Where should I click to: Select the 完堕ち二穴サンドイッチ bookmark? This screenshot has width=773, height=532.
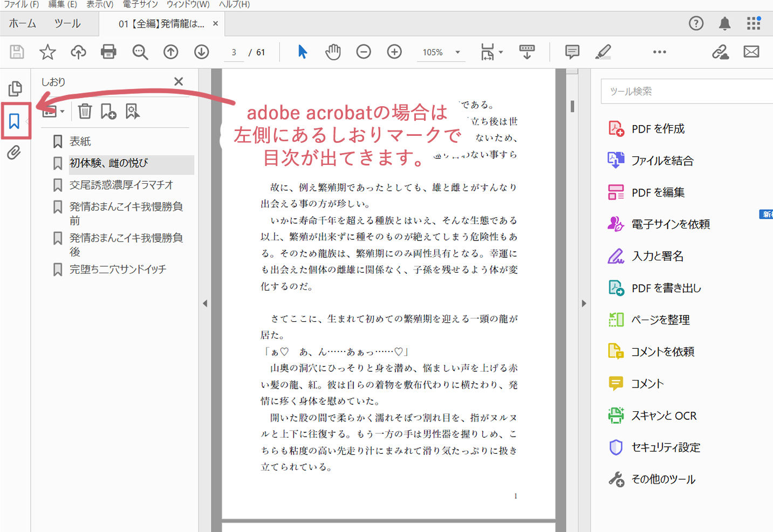pos(118,269)
